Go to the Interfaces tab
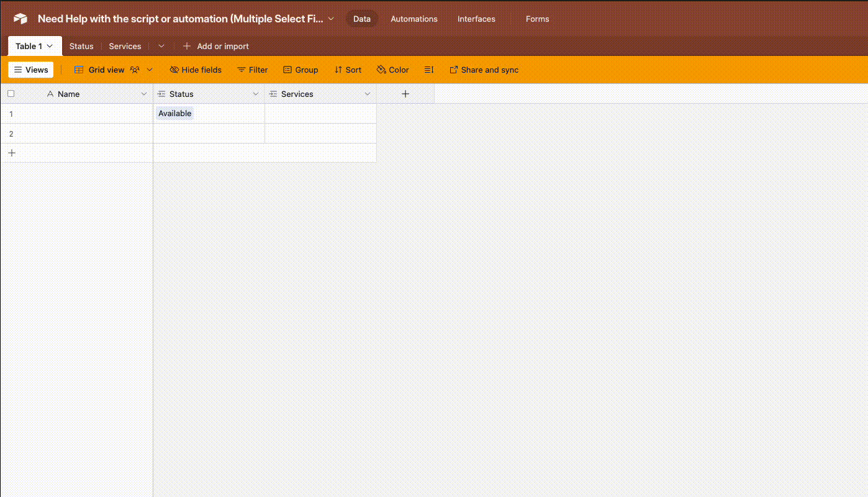The image size is (868, 497). [476, 19]
